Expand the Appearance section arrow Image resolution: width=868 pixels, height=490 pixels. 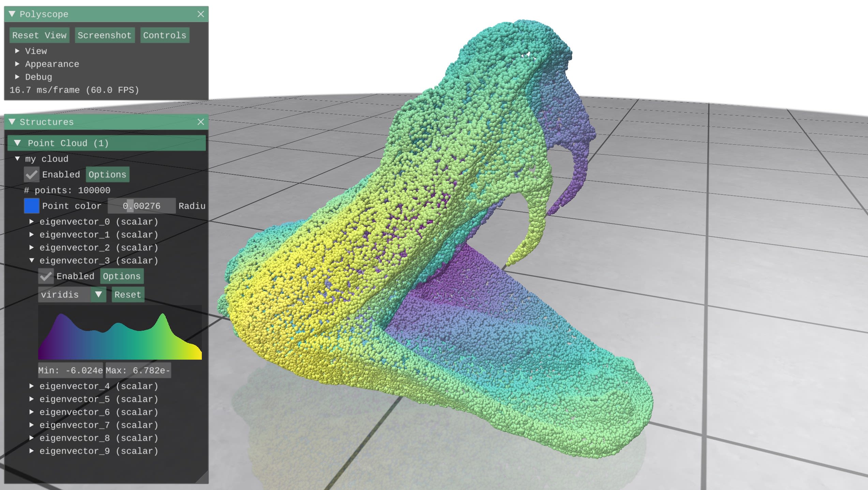pyautogui.click(x=17, y=64)
